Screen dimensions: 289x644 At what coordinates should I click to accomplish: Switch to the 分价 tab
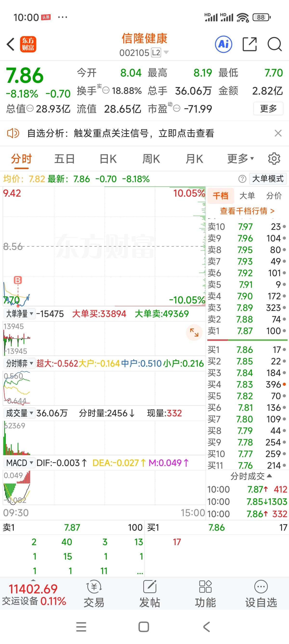tap(274, 196)
